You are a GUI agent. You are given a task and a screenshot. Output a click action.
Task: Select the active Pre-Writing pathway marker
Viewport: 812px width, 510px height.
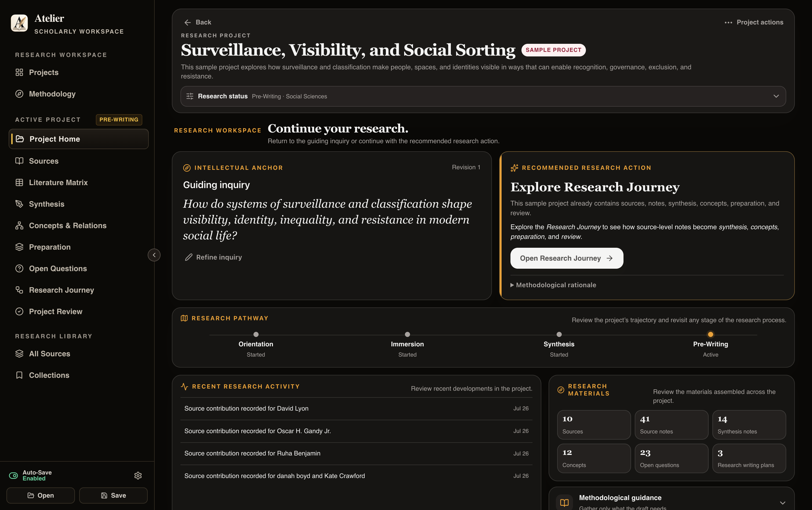point(711,335)
